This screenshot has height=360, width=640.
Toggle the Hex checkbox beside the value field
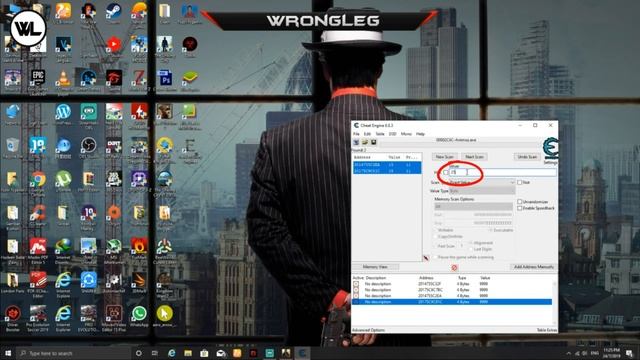coord(446,173)
